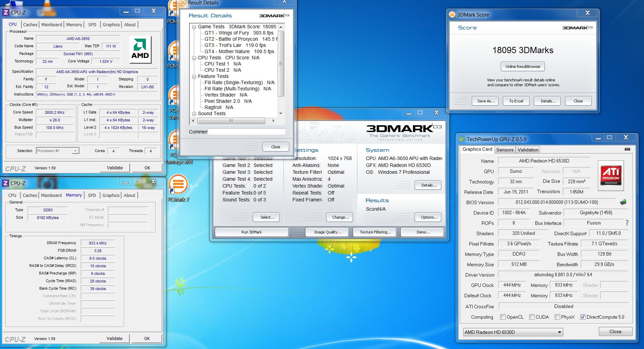Click the CPU-Z Z icon in top window title
The width and height of the screenshot is (644, 349).
[x=6, y=12]
